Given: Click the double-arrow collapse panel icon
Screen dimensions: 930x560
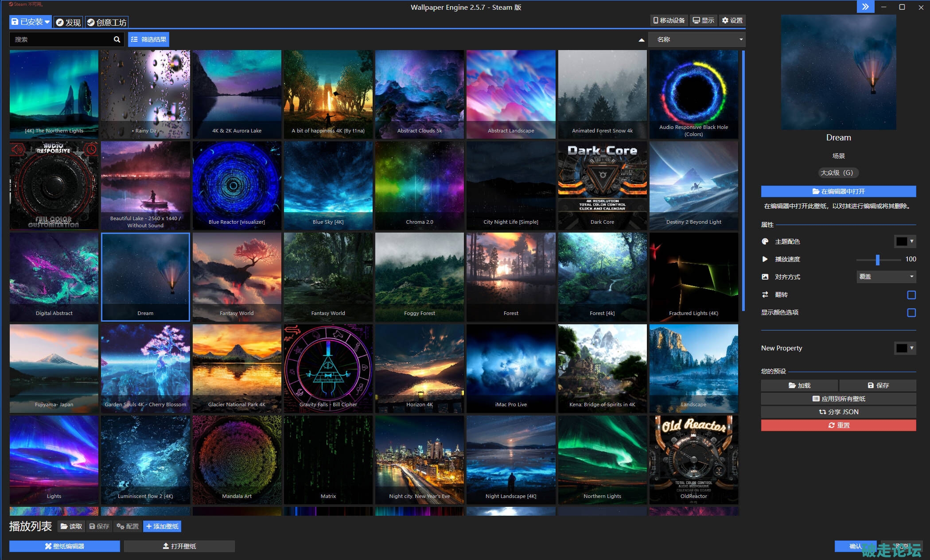Looking at the screenshot, I should tap(865, 7).
